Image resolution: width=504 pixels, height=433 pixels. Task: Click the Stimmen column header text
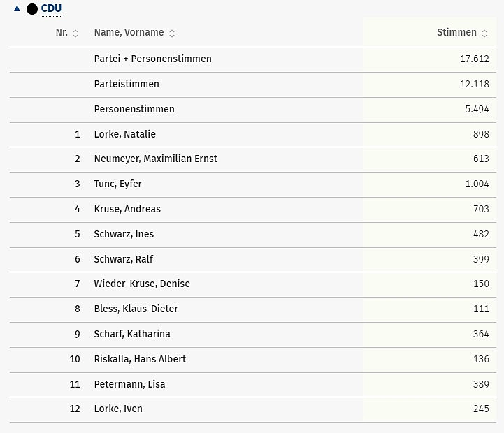pyautogui.click(x=456, y=32)
